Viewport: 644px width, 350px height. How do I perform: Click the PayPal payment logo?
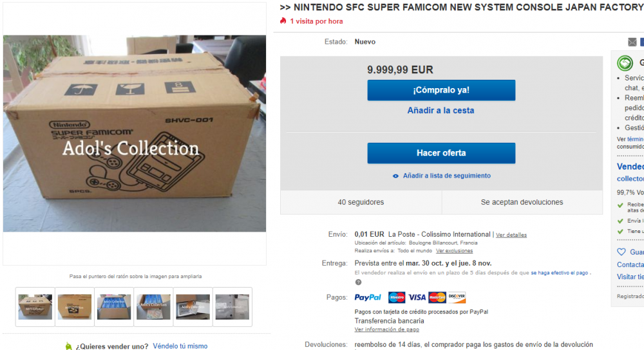click(368, 297)
